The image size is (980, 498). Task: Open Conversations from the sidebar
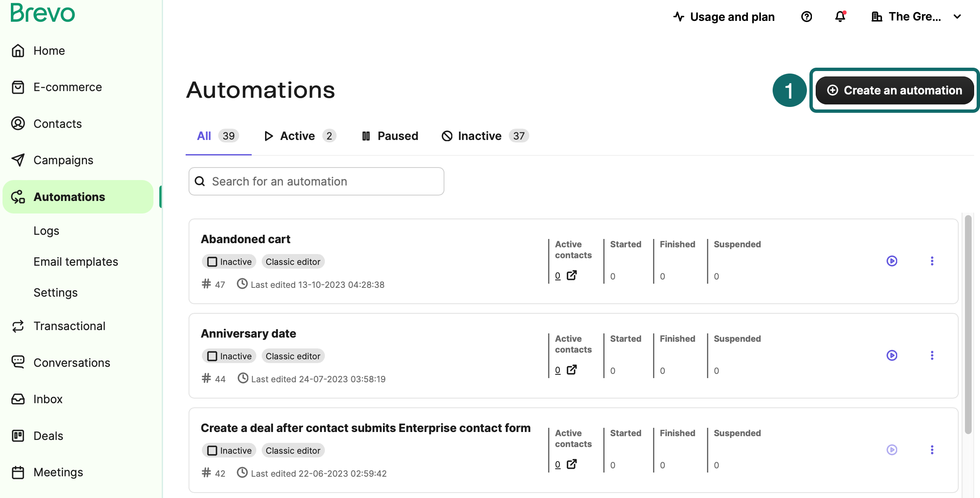point(71,363)
